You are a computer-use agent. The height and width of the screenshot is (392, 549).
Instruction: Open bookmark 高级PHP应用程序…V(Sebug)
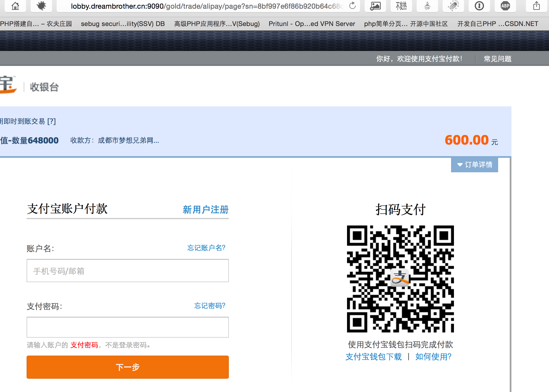pyautogui.click(x=217, y=24)
